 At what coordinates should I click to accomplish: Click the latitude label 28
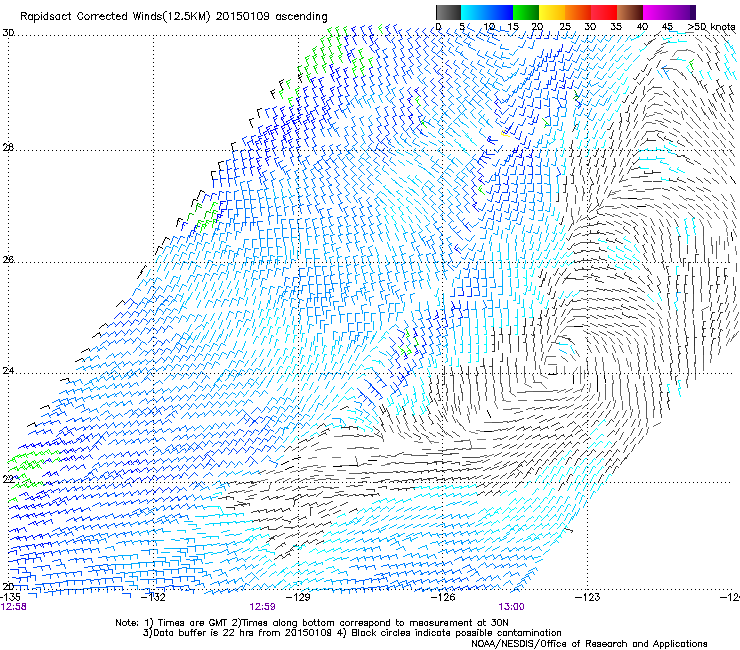tap(8, 147)
